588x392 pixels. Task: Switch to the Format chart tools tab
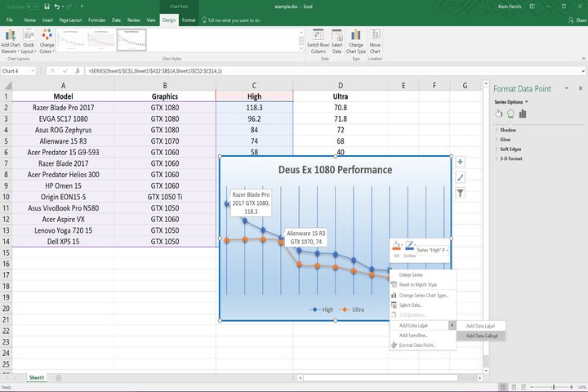click(x=189, y=20)
